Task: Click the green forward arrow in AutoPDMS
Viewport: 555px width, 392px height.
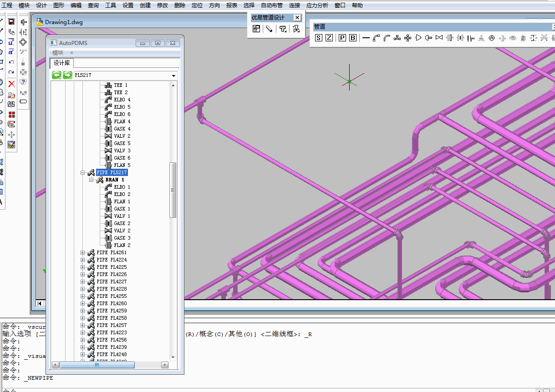Action: [67, 75]
